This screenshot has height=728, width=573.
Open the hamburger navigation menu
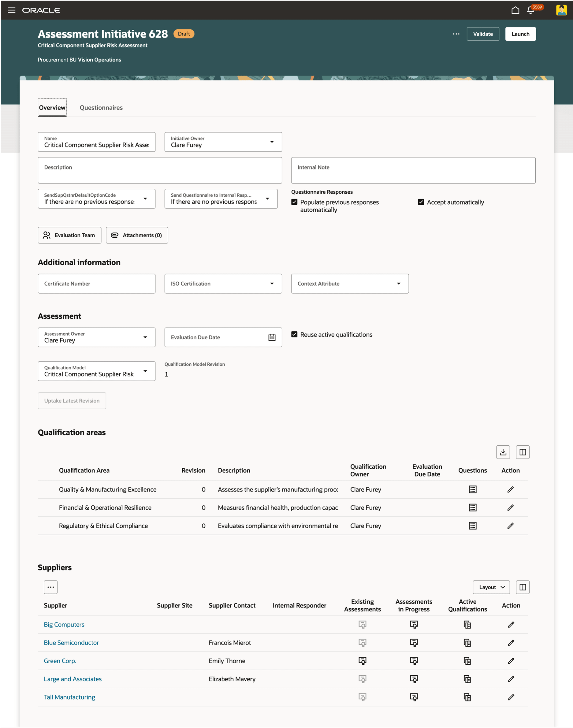pyautogui.click(x=11, y=10)
